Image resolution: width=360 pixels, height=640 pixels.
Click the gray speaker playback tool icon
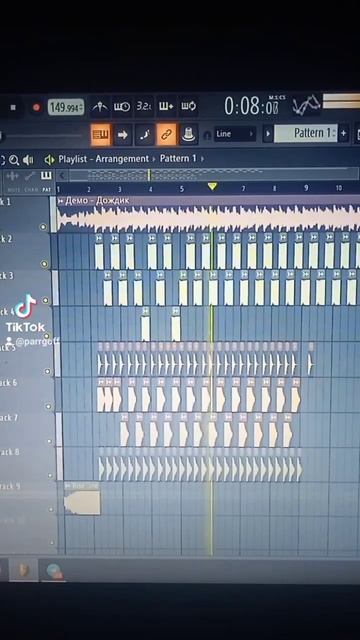28,160
